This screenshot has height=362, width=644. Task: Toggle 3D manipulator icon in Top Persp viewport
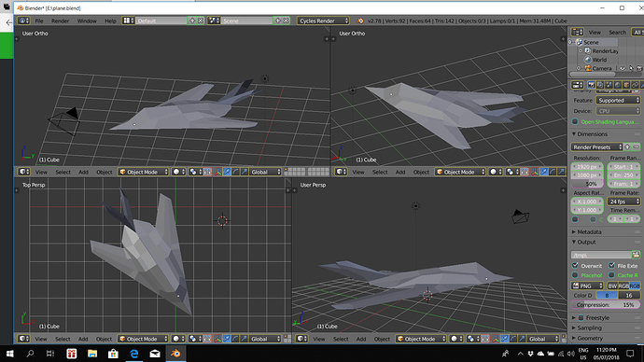click(x=217, y=339)
